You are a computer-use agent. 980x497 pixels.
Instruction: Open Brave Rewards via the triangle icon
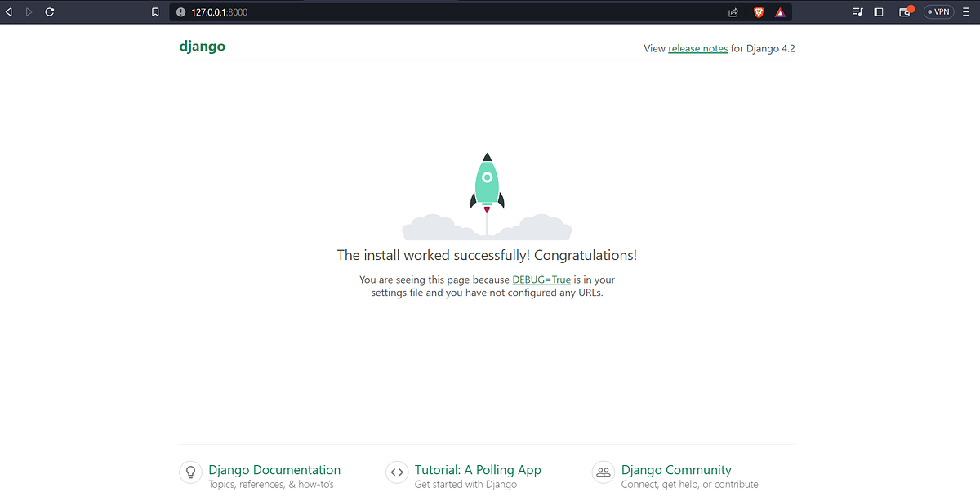point(780,11)
